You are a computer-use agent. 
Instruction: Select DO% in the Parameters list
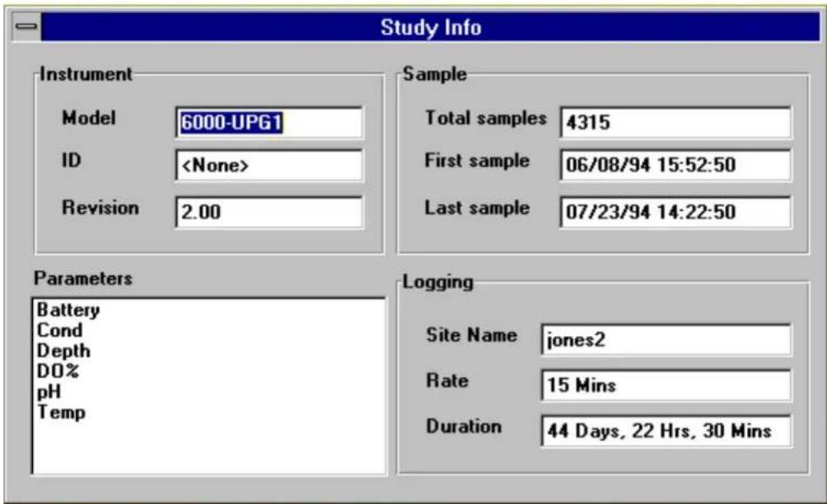coord(58,371)
